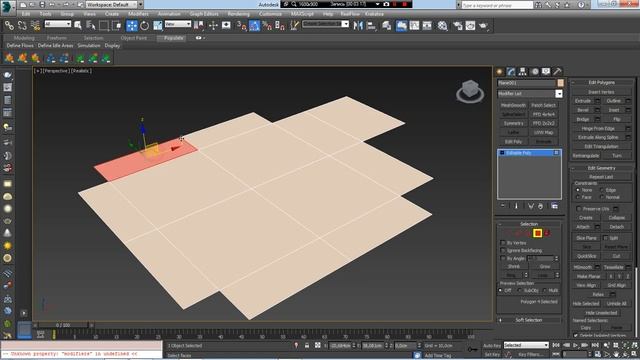This screenshot has width=640, height=360.
Task: Toggle the 3D Snaps icon
Action: pyautogui.click(x=242, y=26)
